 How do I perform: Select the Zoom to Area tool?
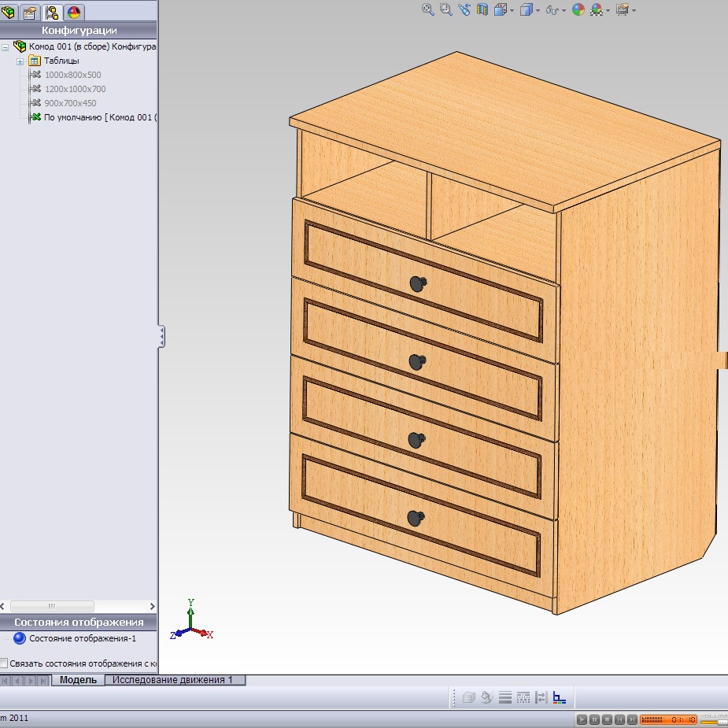446,9
